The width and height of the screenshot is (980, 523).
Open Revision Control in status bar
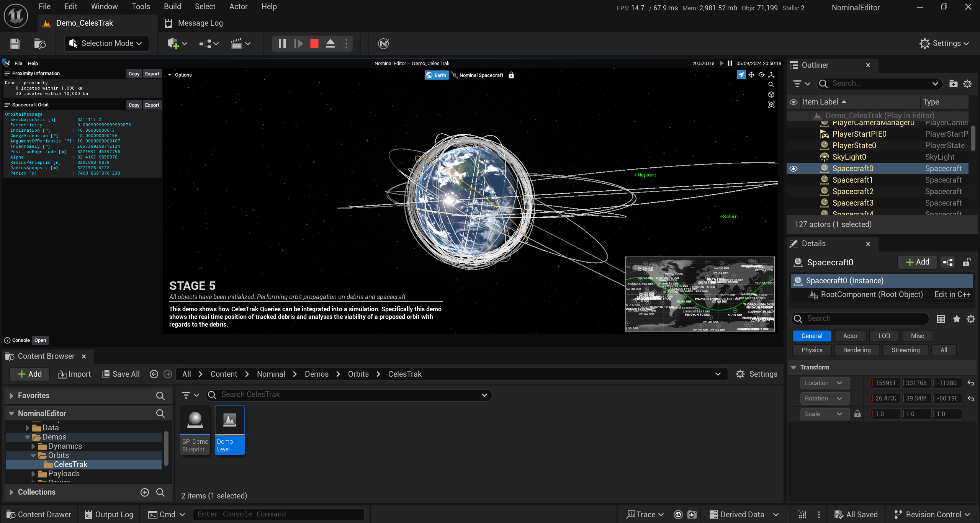click(932, 515)
